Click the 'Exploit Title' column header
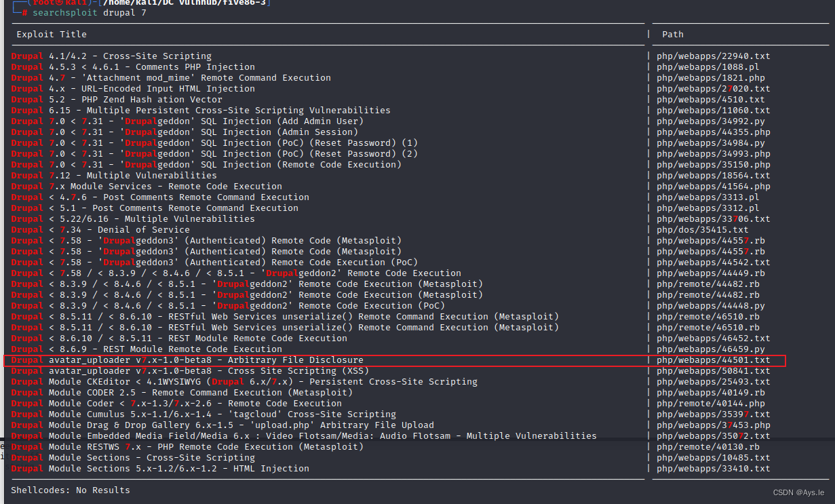The height and width of the screenshot is (504, 835). coord(52,34)
